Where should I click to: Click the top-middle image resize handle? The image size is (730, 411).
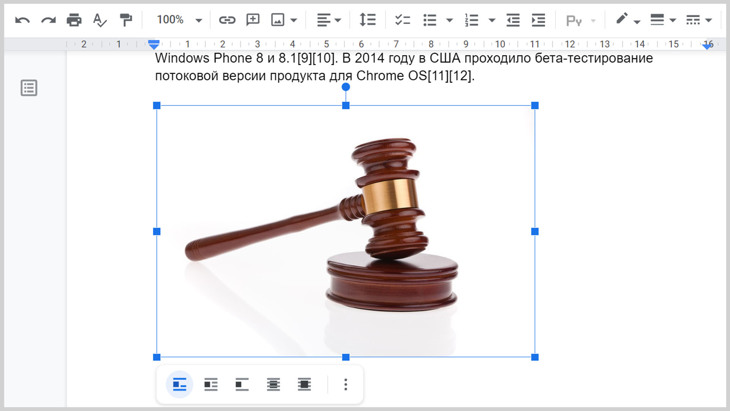(345, 106)
